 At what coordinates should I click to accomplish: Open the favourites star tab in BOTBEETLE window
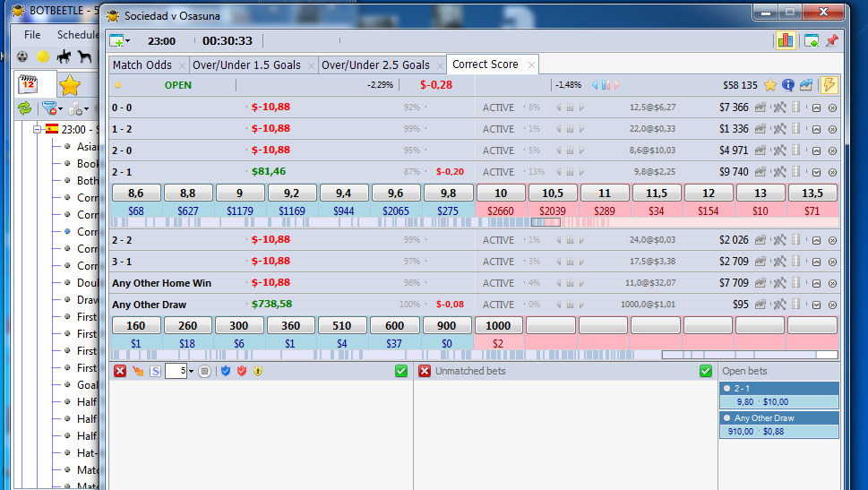[x=70, y=85]
